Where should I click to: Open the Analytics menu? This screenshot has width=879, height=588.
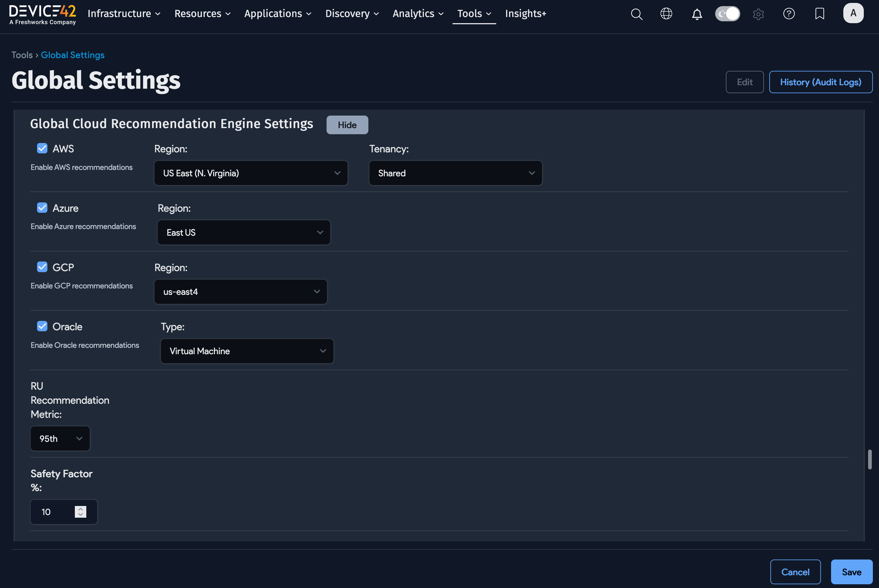tap(418, 14)
